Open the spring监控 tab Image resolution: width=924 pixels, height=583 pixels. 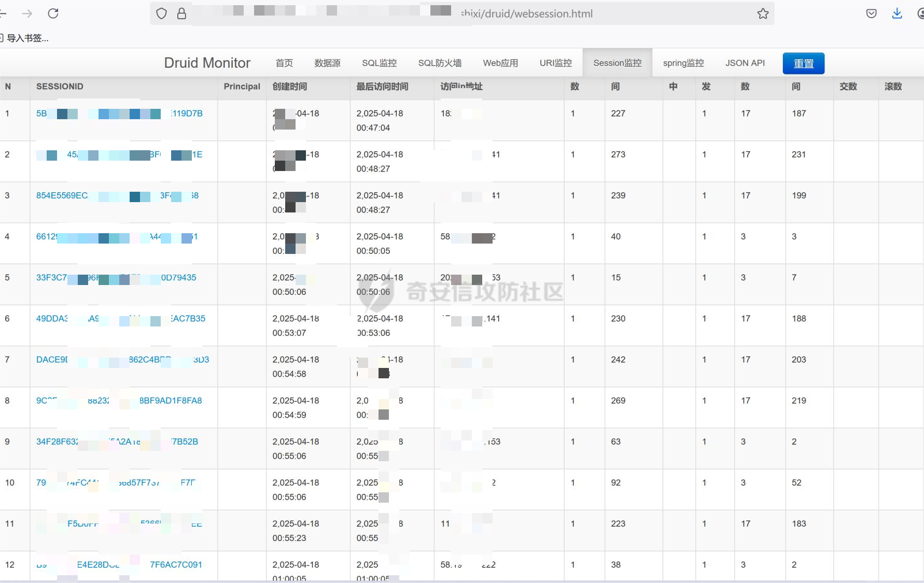[x=683, y=63]
